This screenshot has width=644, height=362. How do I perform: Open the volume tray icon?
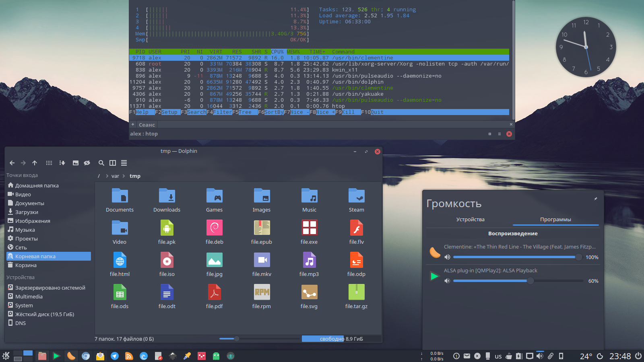point(540,356)
